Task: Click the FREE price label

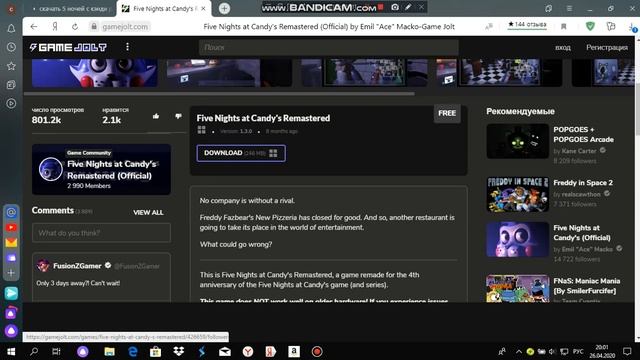Action: click(447, 113)
